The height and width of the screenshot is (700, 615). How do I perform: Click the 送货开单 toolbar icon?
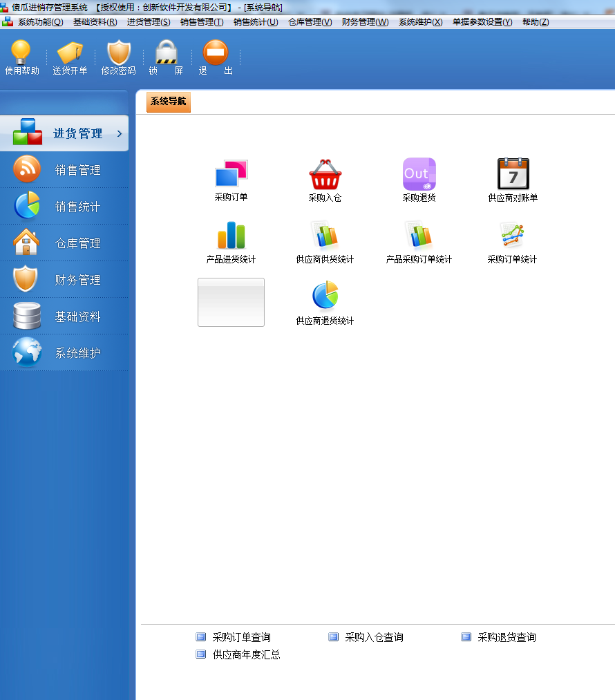70,53
